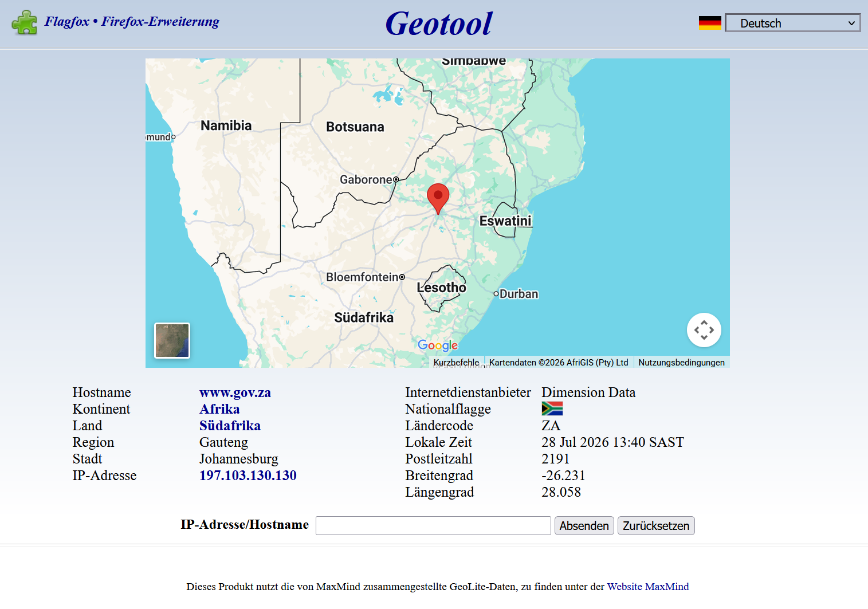Click the Namibia label on the map
This screenshot has width=868, height=609.
coord(226,125)
